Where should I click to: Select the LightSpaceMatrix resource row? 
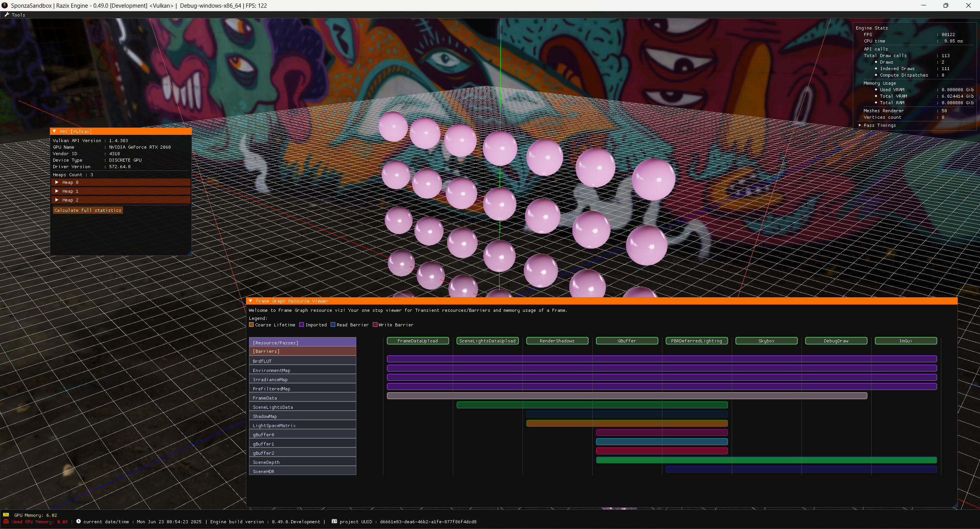tap(303, 425)
